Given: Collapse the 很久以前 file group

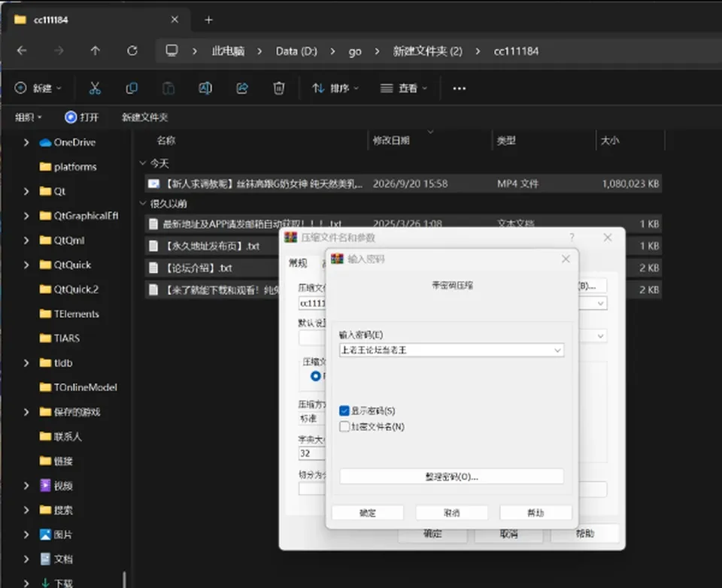Looking at the screenshot, I should [x=143, y=203].
